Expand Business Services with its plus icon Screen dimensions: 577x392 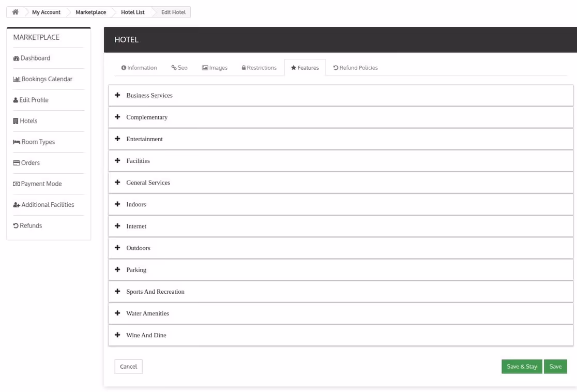117,95
